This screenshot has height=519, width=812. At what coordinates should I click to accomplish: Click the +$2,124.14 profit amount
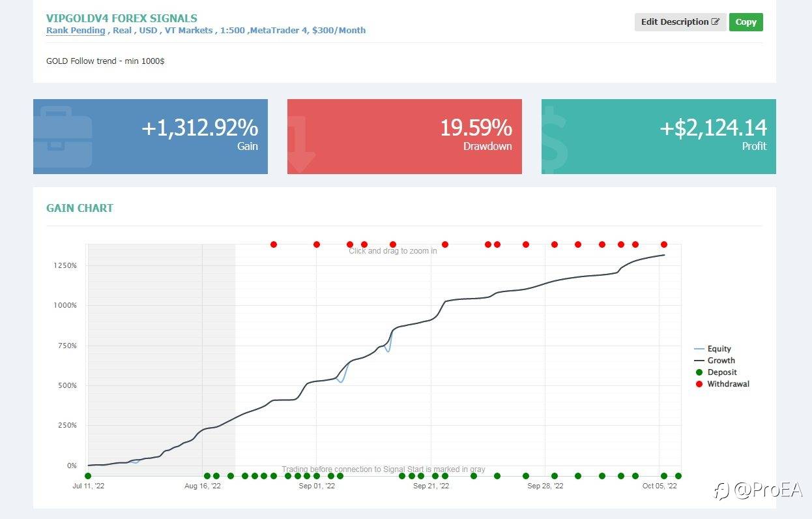713,128
